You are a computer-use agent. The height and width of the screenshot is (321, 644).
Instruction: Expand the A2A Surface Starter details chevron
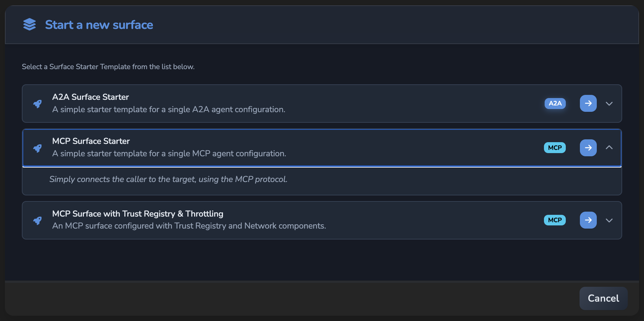click(x=609, y=104)
